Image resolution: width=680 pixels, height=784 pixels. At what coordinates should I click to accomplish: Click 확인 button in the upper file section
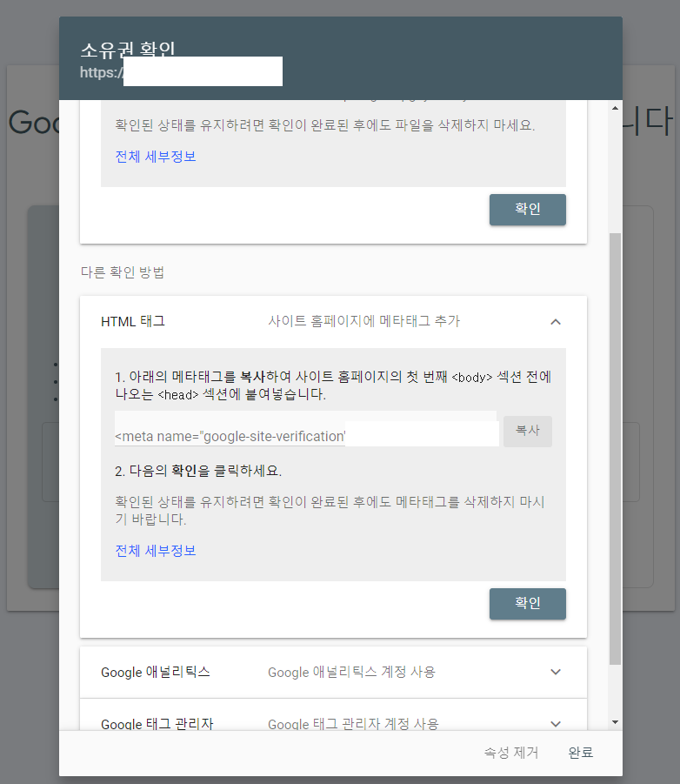point(528,210)
